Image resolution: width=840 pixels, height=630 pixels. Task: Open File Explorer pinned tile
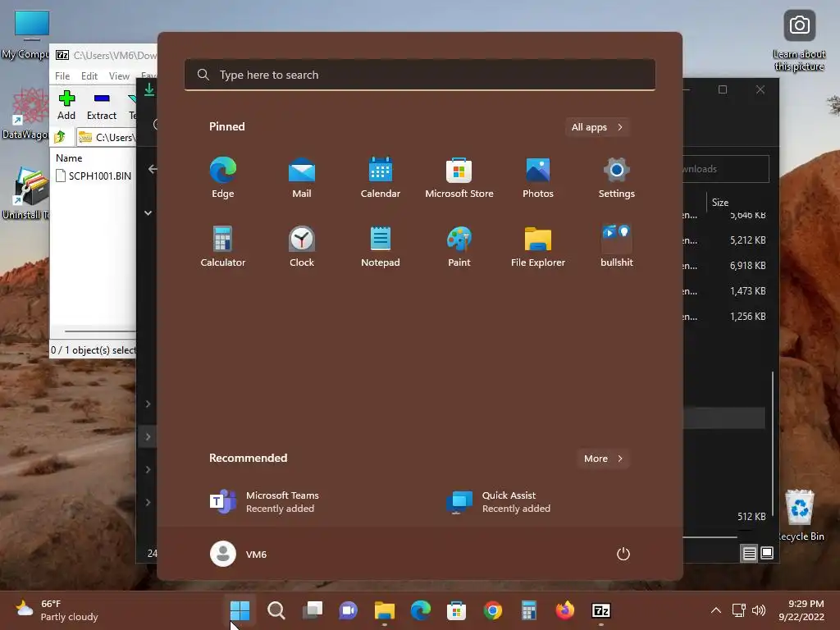pyautogui.click(x=538, y=246)
